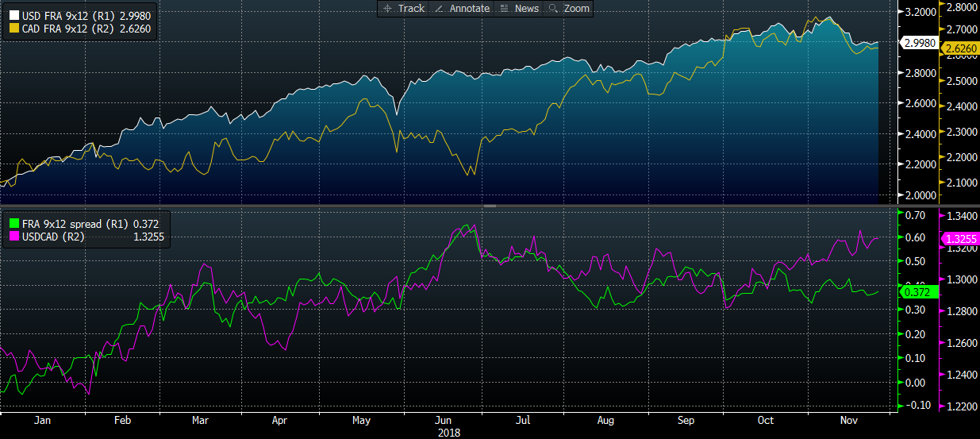Grab the divider handle between chart panes

pyautogui.click(x=490, y=206)
